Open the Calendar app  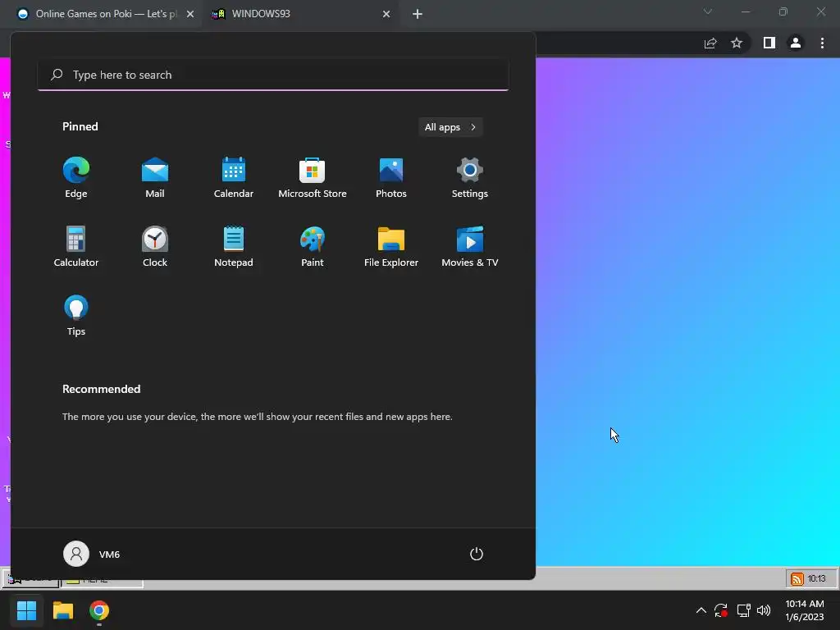[234, 178]
